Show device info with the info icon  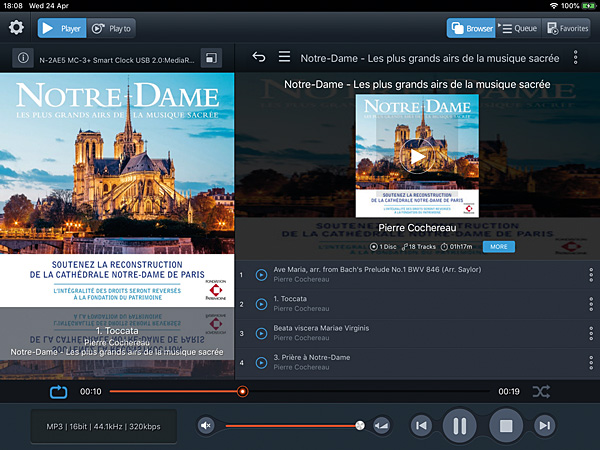click(23, 58)
